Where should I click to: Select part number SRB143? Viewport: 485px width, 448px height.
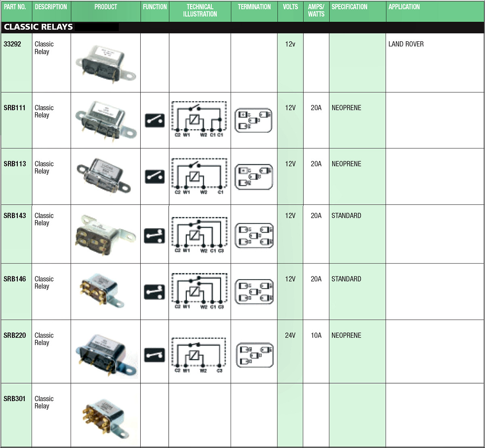(x=15, y=216)
